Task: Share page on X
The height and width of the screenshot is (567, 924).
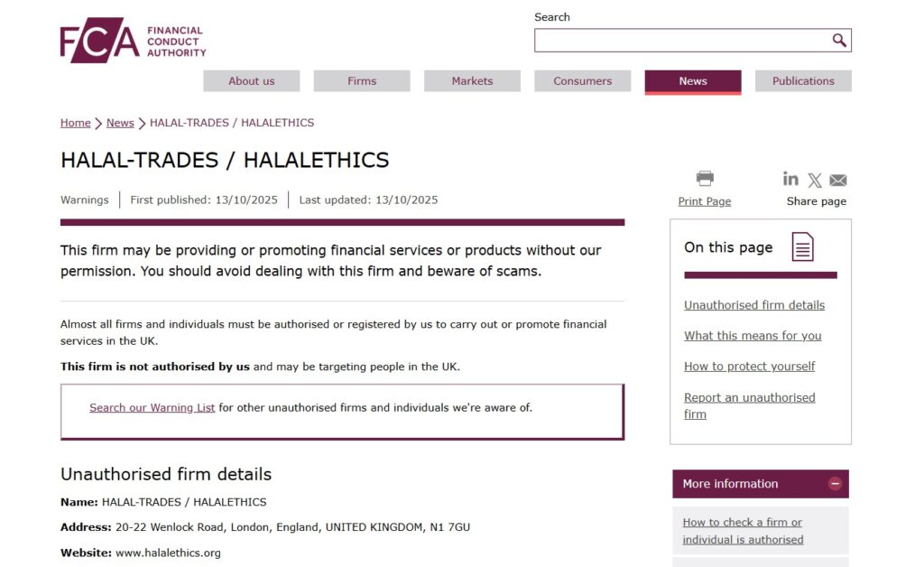Action: 815,180
